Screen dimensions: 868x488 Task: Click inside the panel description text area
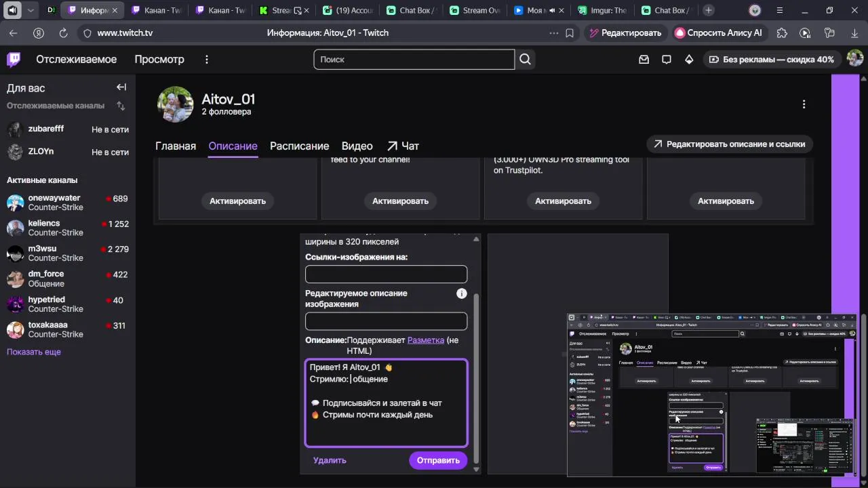click(x=386, y=403)
